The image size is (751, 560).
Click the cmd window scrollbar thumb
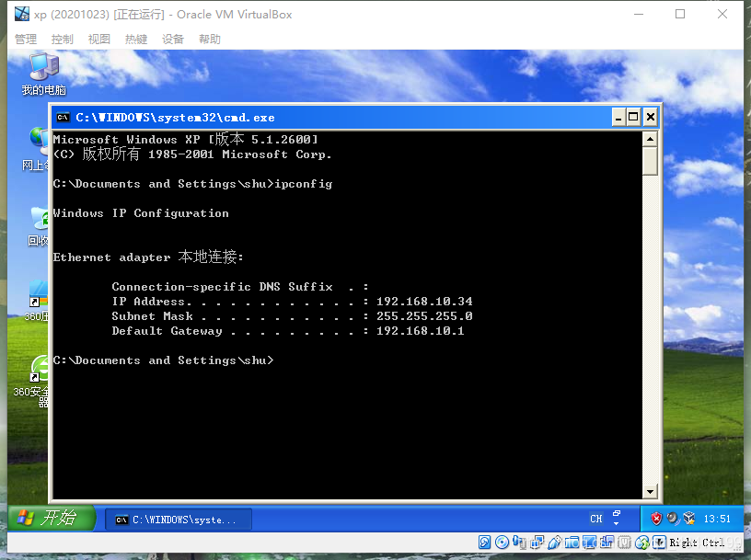click(650, 161)
